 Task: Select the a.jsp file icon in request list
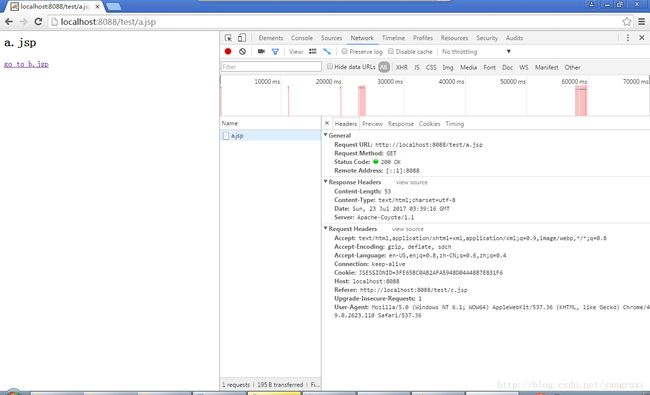tap(226, 136)
